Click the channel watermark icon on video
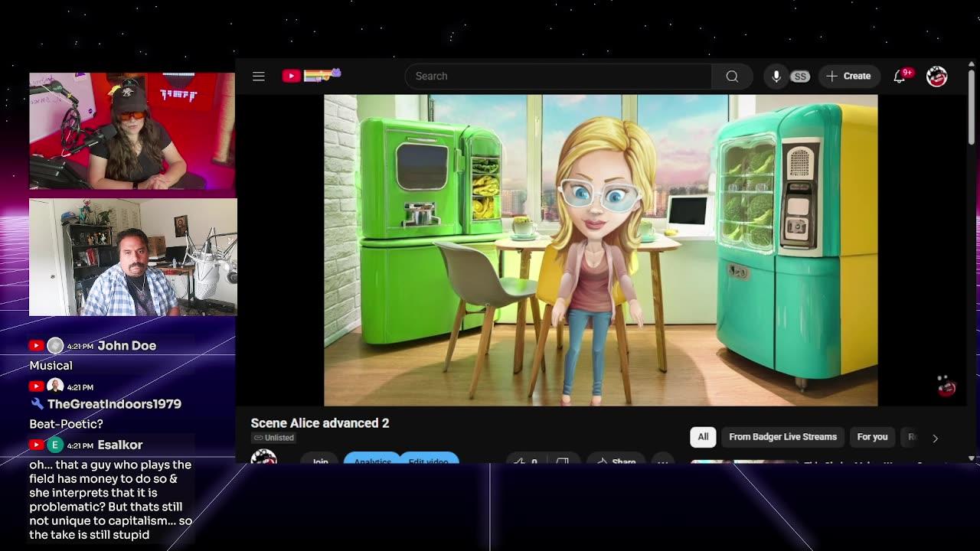Viewport: 980px width, 551px height. click(x=946, y=386)
